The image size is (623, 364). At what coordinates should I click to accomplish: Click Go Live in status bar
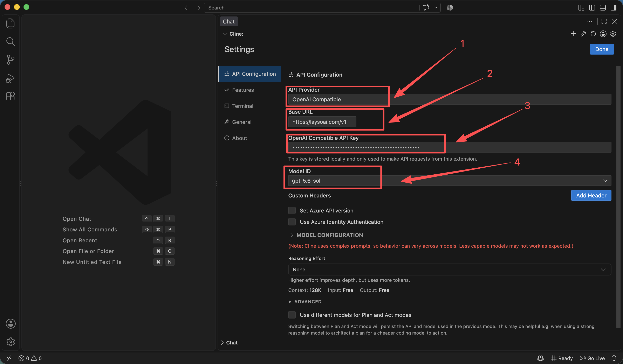[x=592, y=358]
